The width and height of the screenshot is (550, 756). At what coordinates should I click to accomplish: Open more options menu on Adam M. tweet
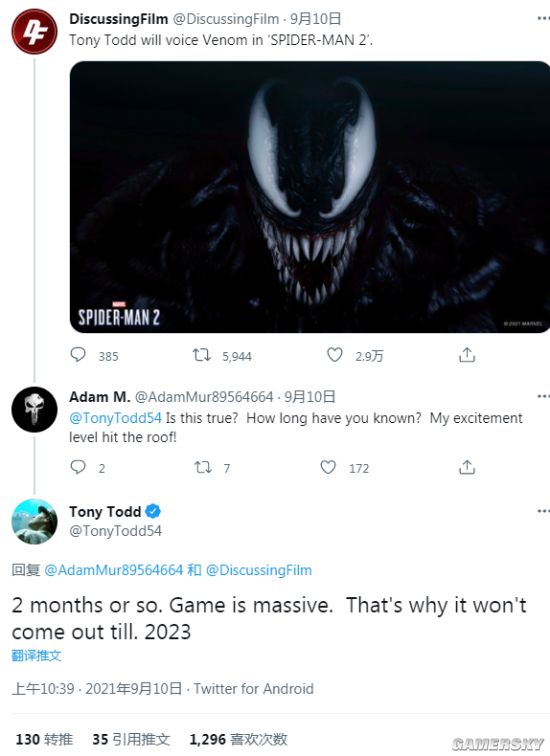[543, 396]
